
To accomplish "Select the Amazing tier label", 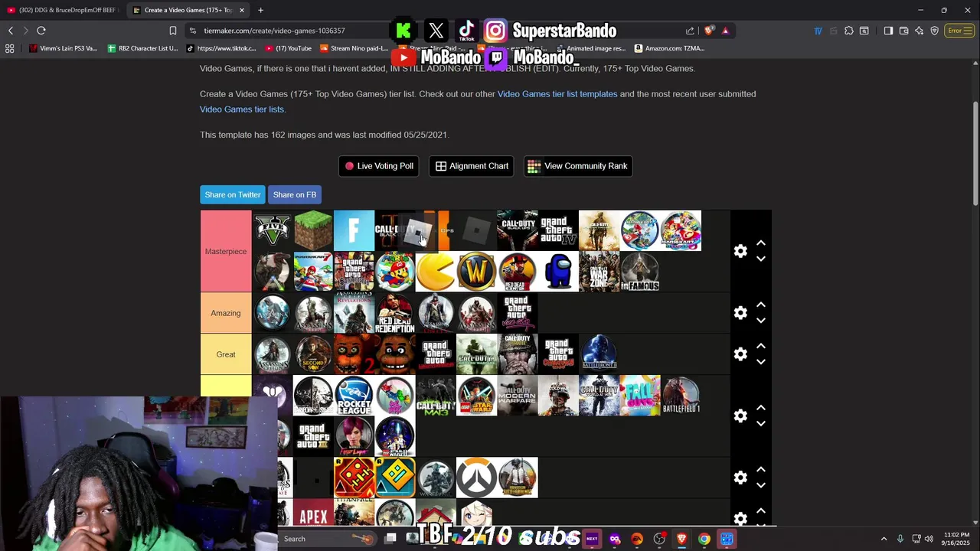I will [x=226, y=313].
